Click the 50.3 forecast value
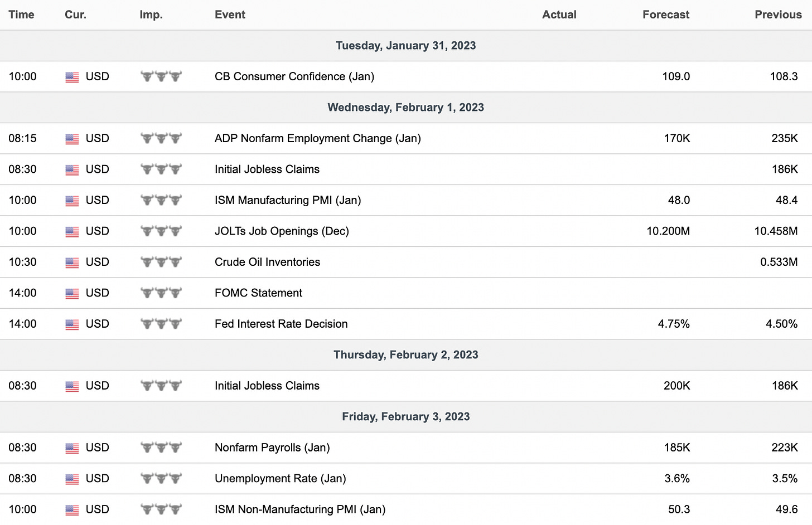This screenshot has width=812, height=525. click(679, 509)
